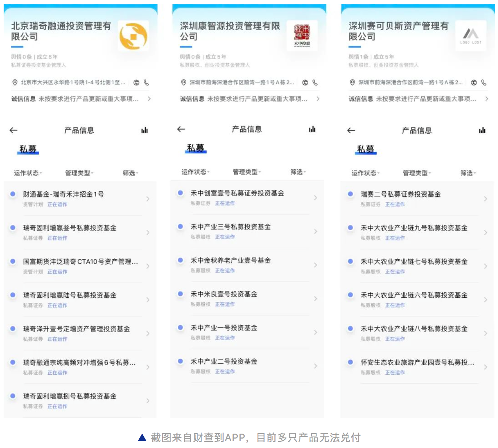Expand 诚信信息 chevron on 深圳康智源 card
This screenshot has width=498, height=448.
coord(318,99)
